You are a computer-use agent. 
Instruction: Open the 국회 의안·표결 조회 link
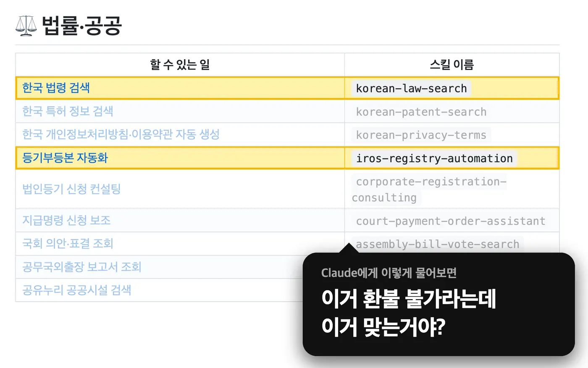(68, 244)
